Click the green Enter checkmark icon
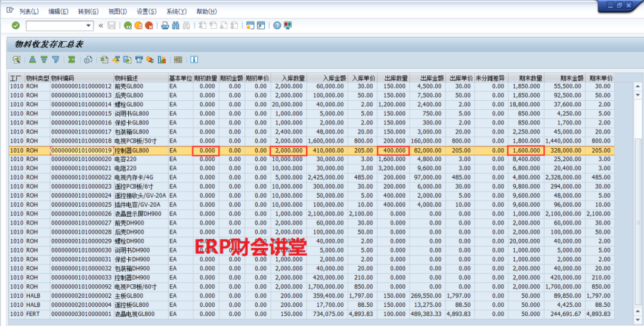Screen dimensions: 644x326 click(16, 26)
